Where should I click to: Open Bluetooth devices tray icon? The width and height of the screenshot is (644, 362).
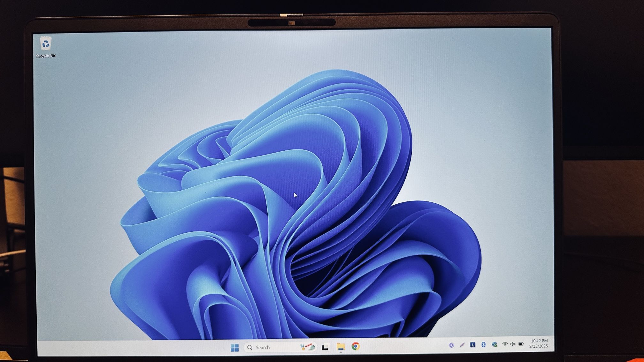[x=483, y=345]
